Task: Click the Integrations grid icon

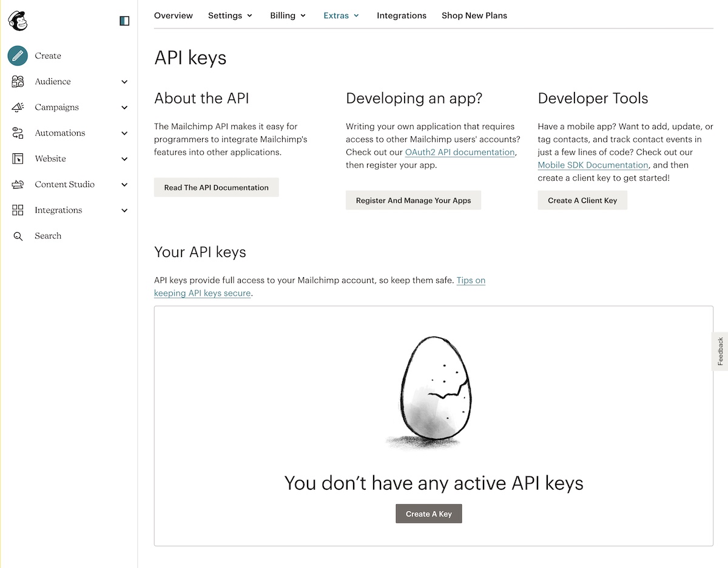Action: click(x=18, y=210)
